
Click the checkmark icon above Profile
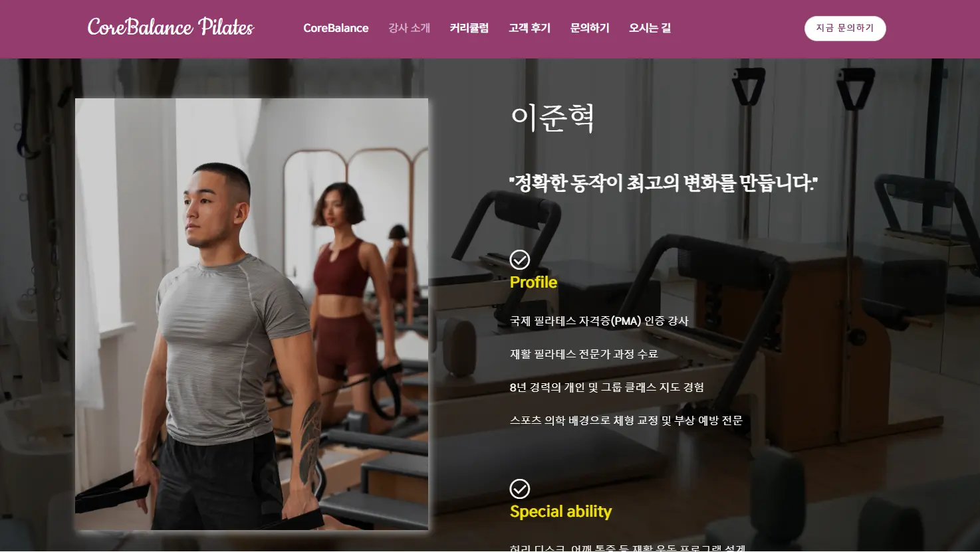tap(520, 260)
